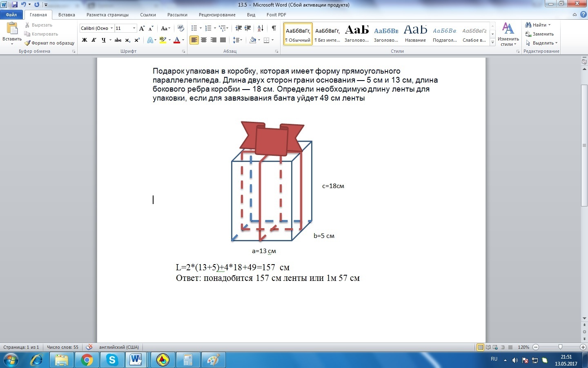Open the Windows Start menu

(x=11, y=360)
